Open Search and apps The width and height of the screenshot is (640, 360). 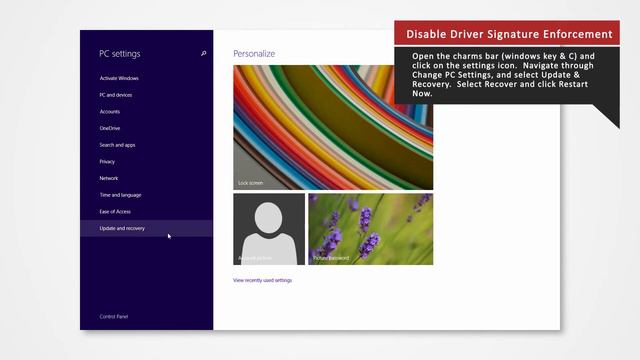[117, 145]
